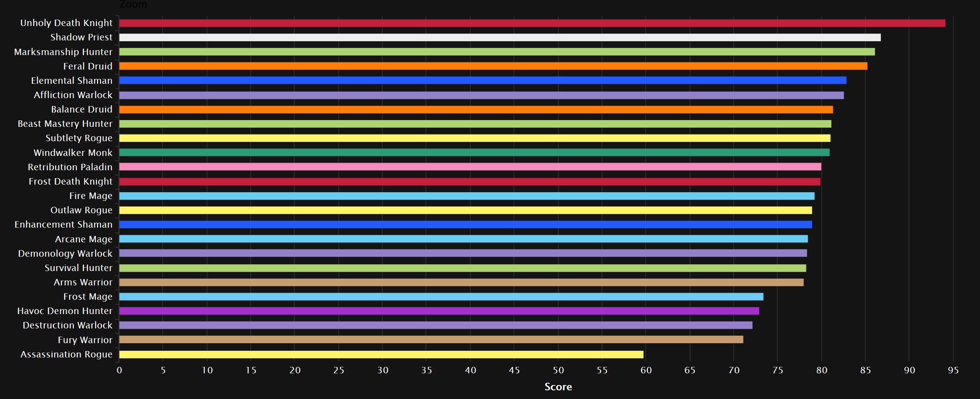Select the pink Retribution Paladin bar

pyautogui.click(x=470, y=167)
